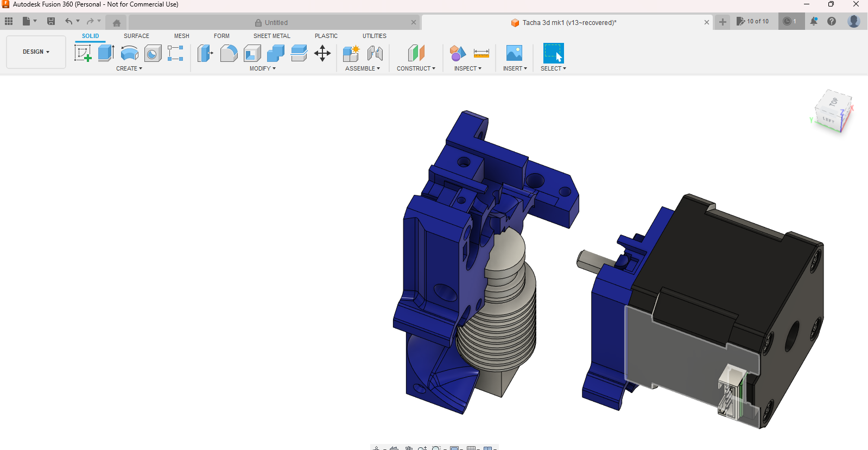Undo the last action
868x450 pixels.
tap(68, 21)
